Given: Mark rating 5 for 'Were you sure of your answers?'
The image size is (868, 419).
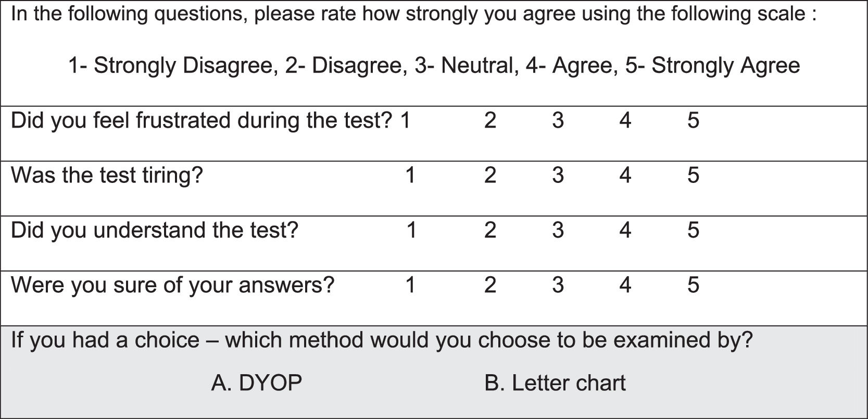Looking at the screenshot, I should coord(693,285).
